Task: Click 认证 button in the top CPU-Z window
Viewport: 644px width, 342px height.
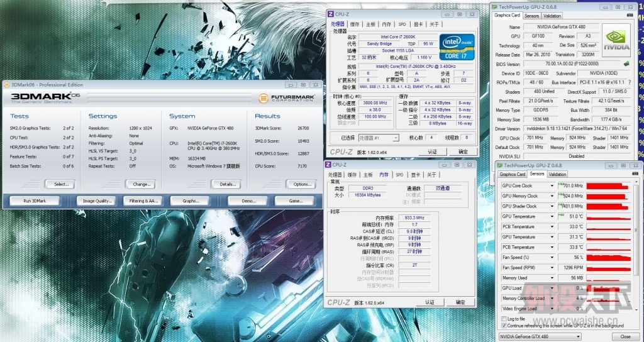Action: click(x=433, y=152)
